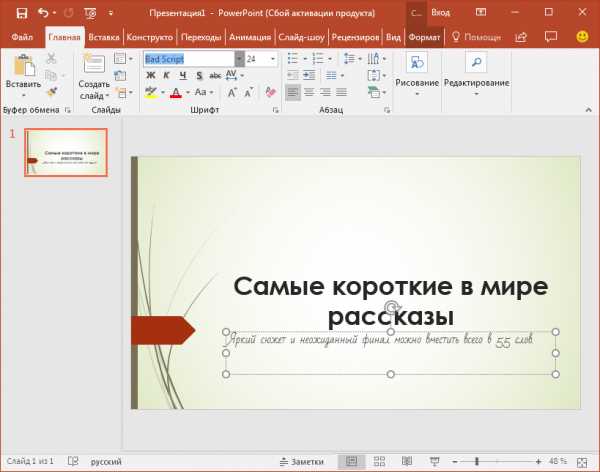The height and width of the screenshot is (472, 600).
Task: Justify the text
Action: click(x=341, y=92)
